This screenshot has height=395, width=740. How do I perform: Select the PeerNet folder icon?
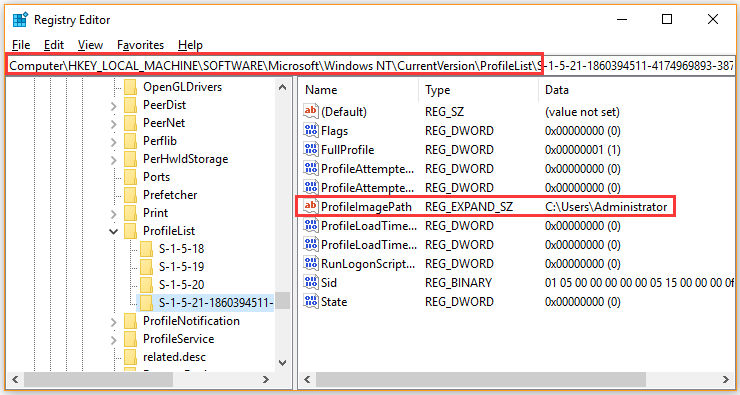tap(130, 123)
